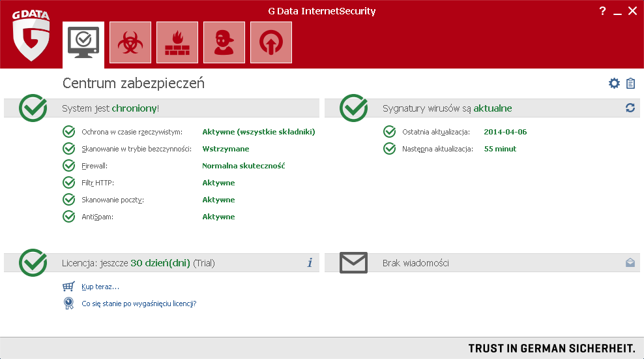Select Skanowanie w trybie bezczynności label

point(136,149)
